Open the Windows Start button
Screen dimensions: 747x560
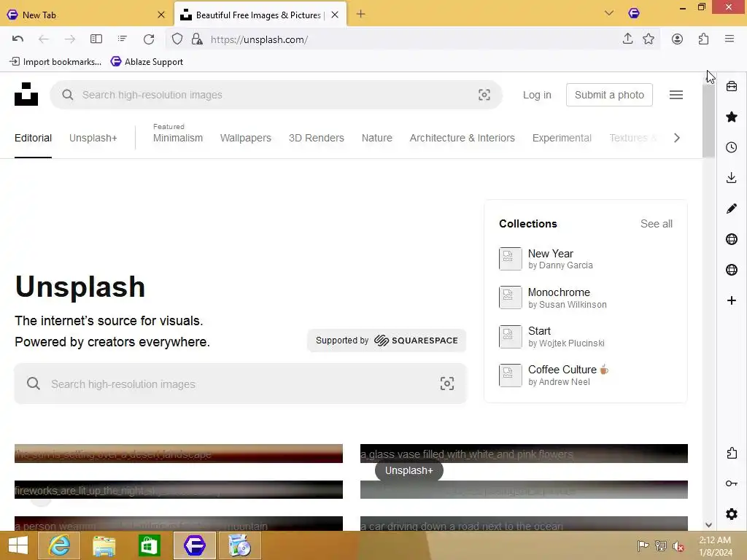pos(18,545)
